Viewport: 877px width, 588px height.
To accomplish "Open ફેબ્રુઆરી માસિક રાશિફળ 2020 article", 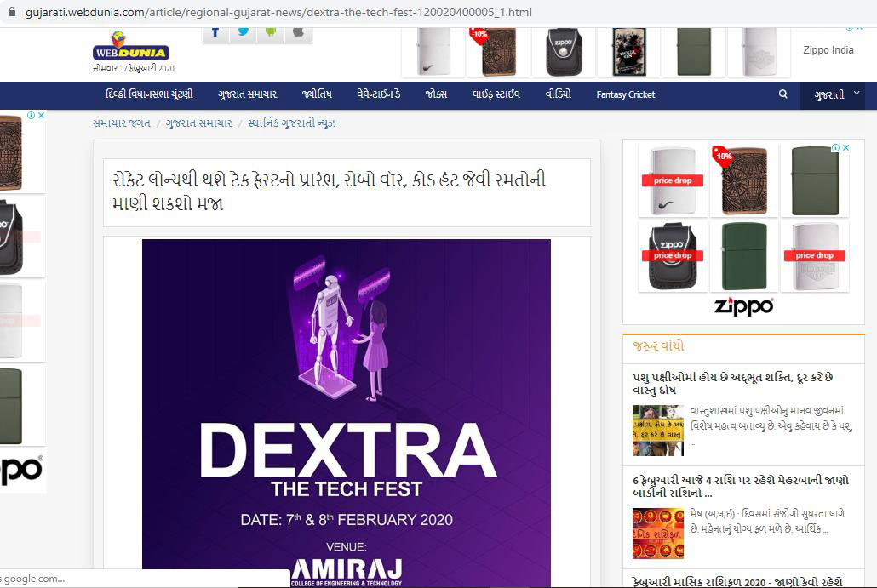I will 737,582.
